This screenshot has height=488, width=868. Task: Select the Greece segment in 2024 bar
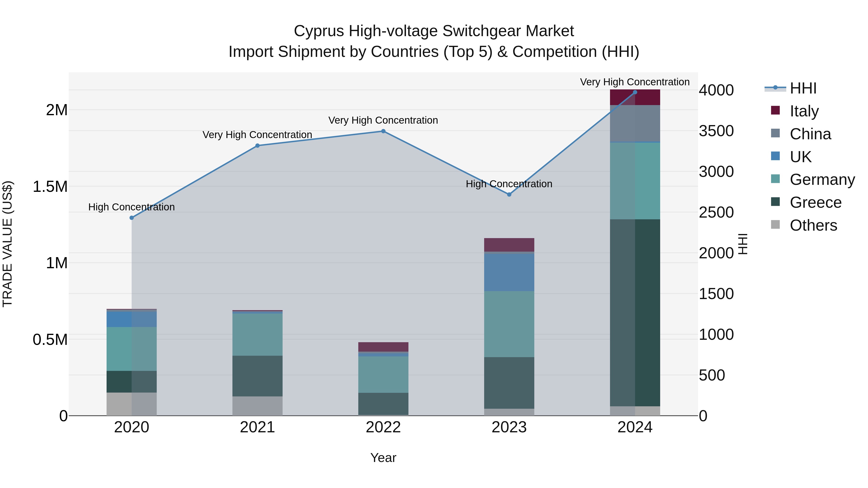(x=635, y=313)
